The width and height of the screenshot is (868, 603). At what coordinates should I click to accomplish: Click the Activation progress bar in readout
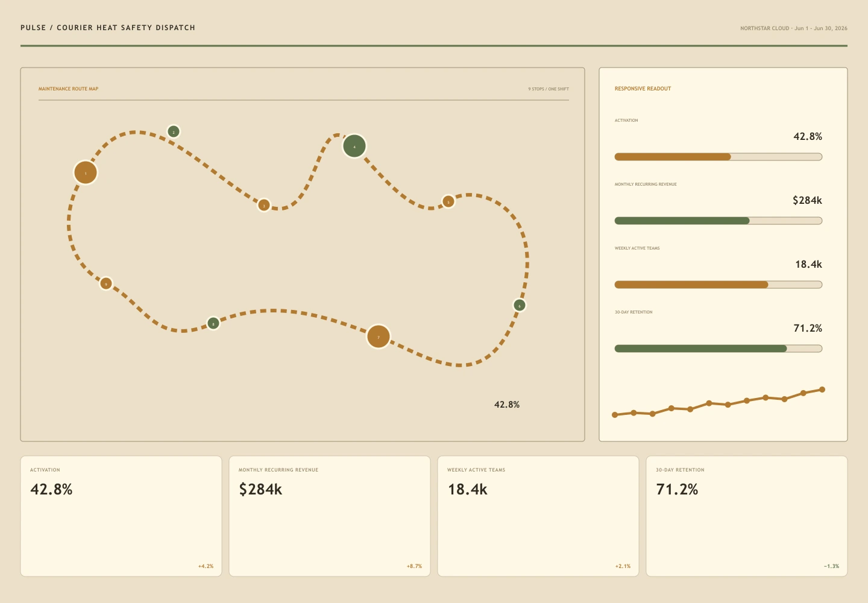point(719,157)
